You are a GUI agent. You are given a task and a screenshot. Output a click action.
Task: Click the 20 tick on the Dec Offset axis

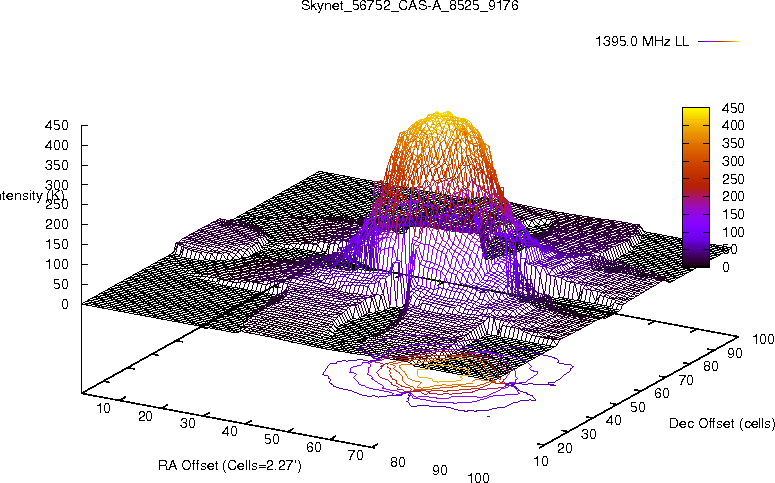click(565, 448)
